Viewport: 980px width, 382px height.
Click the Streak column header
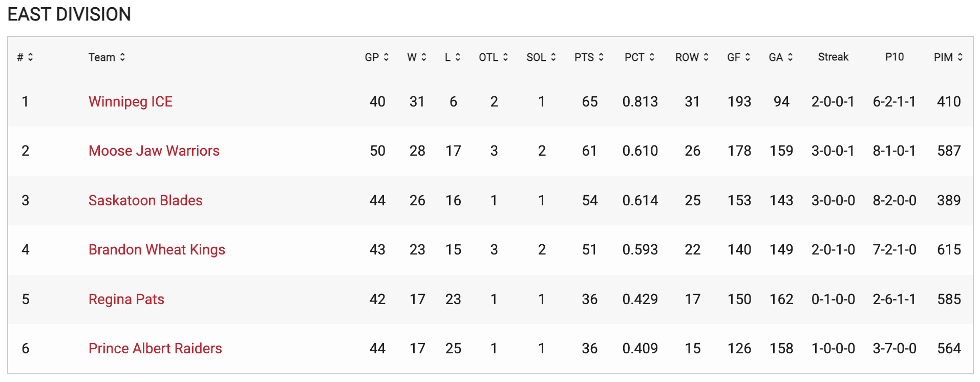click(x=833, y=57)
